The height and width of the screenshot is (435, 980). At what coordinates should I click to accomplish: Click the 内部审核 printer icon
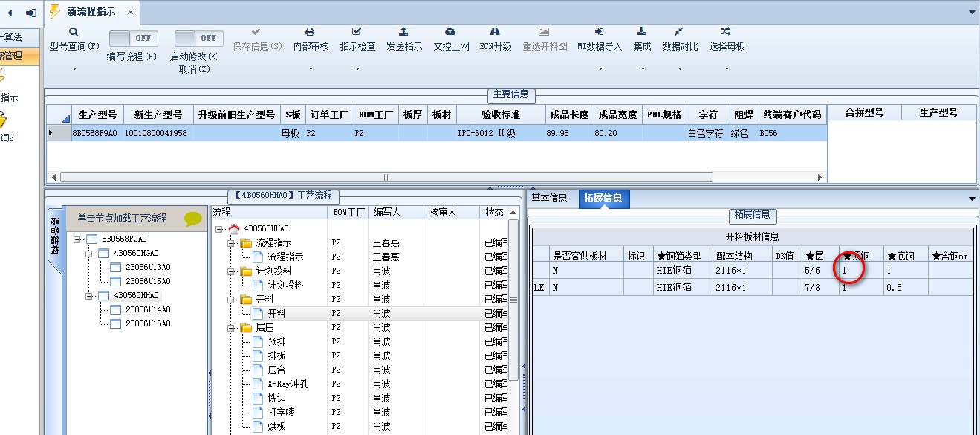coord(310,32)
